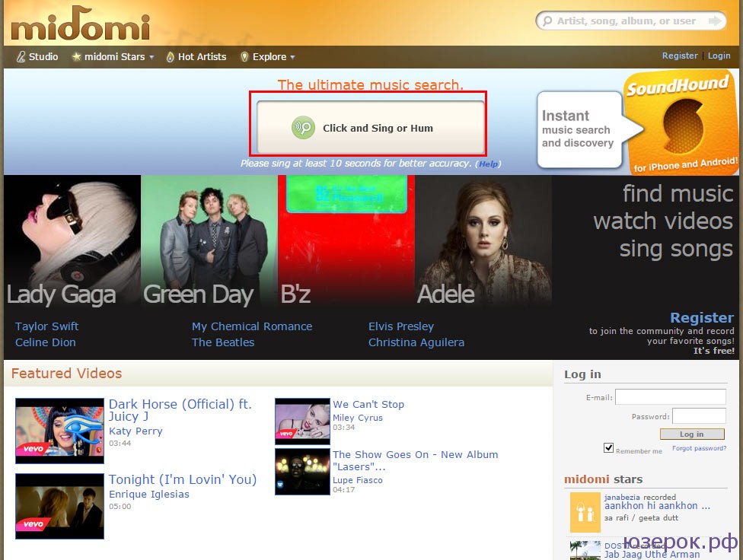743x560 pixels.
Task: Click the Help link below sing button
Action: [488, 164]
